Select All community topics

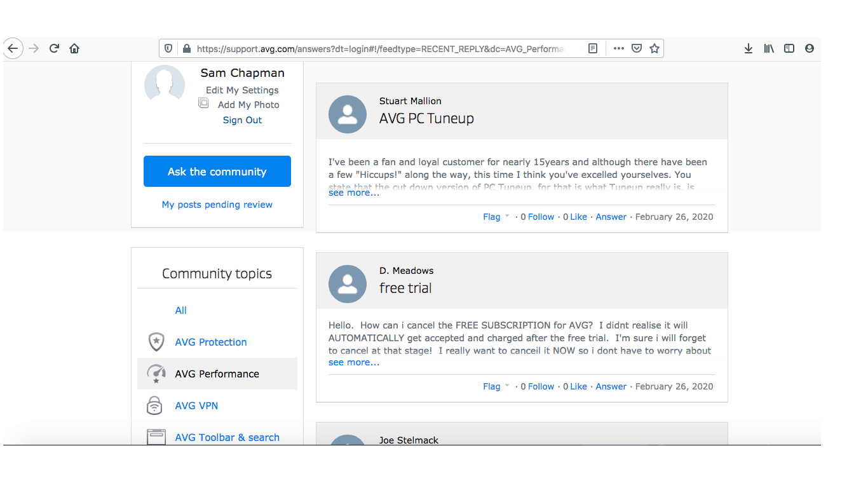tap(181, 310)
